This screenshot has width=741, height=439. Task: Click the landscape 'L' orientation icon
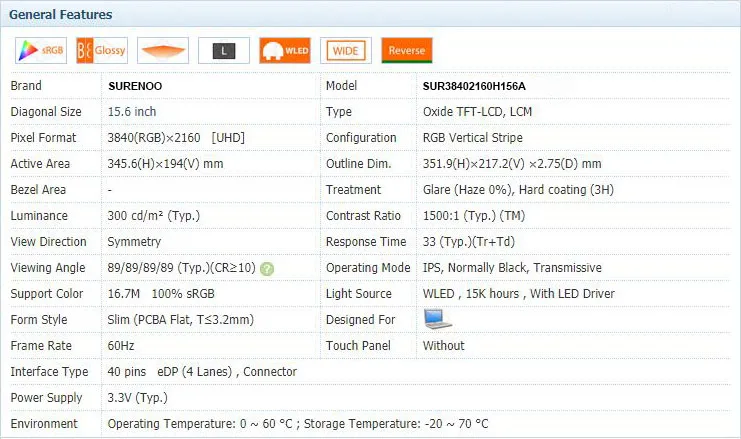[224, 51]
